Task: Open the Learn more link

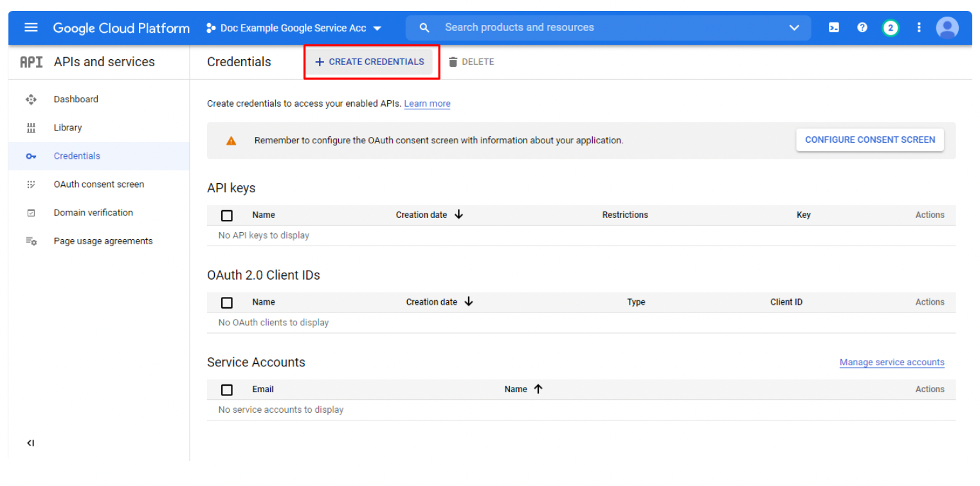Action: [427, 104]
